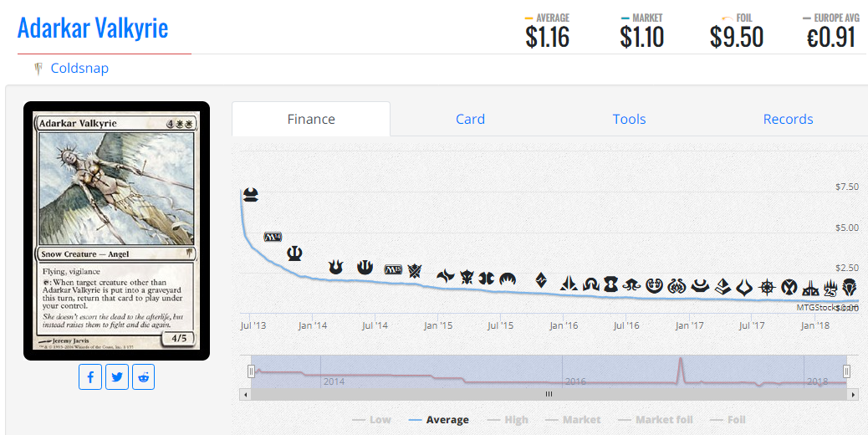The height and width of the screenshot is (435, 868).
Task: Click the Market price $1.10
Action: coord(641,37)
